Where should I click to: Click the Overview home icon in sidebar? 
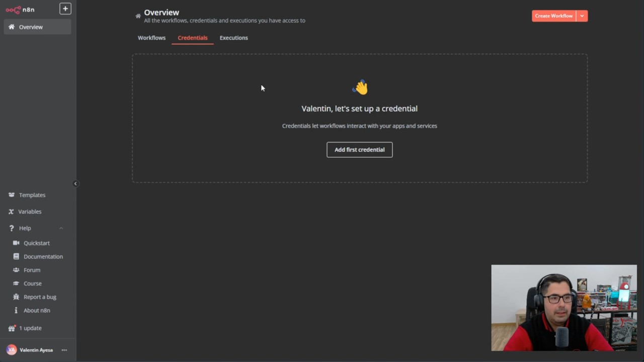12,27
